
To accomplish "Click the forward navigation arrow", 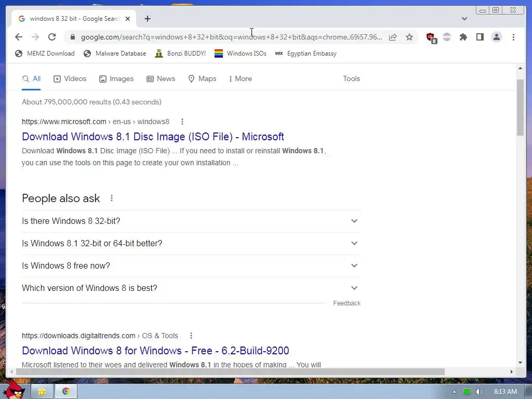I will pos(35,37).
